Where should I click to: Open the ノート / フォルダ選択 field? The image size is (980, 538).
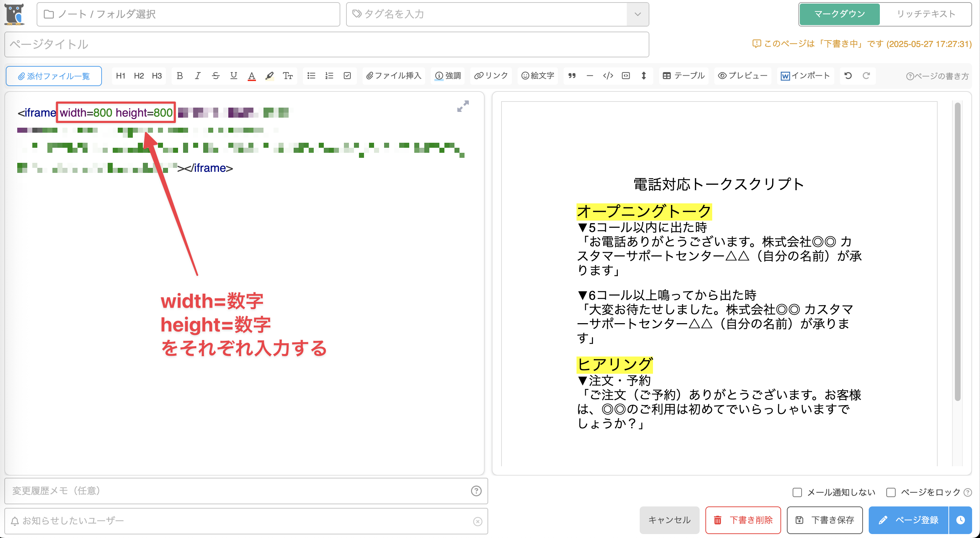[x=188, y=14]
